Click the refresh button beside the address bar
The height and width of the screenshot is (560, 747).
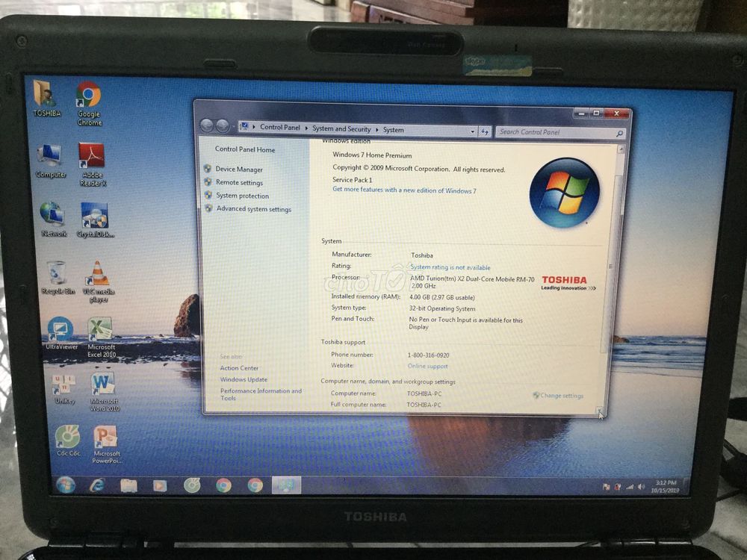[485, 132]
